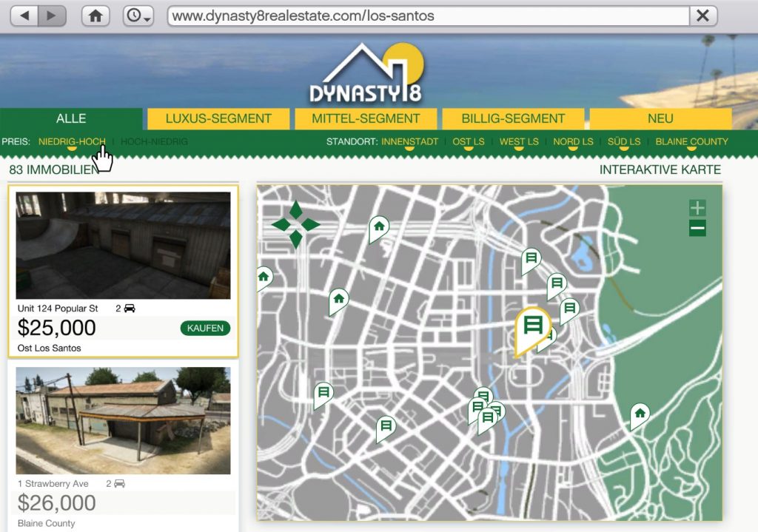Image resolution: width=758 pixels, height=532 pixels.
Task: Open the Unit 124 Popular St photo
Action: click(124, 246)
